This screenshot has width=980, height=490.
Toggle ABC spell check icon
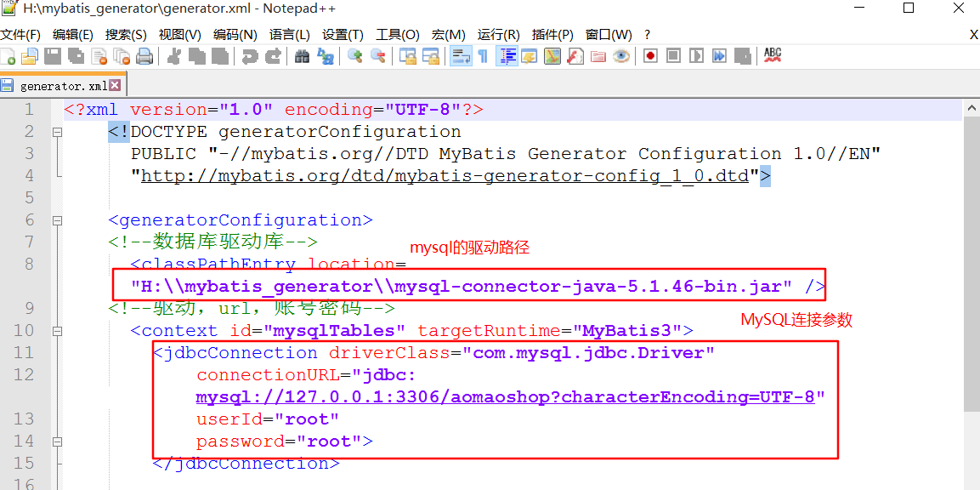point(773,55)
